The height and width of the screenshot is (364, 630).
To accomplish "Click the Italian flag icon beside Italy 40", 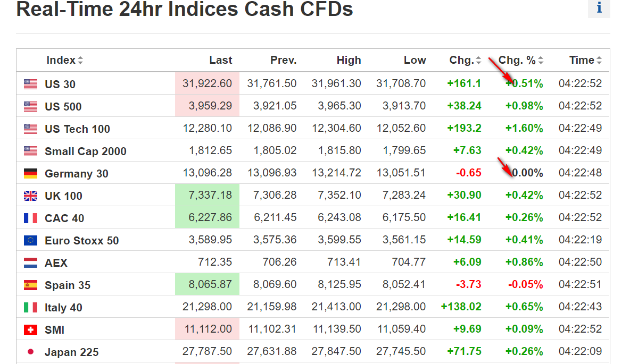I will tap(31, 307).
